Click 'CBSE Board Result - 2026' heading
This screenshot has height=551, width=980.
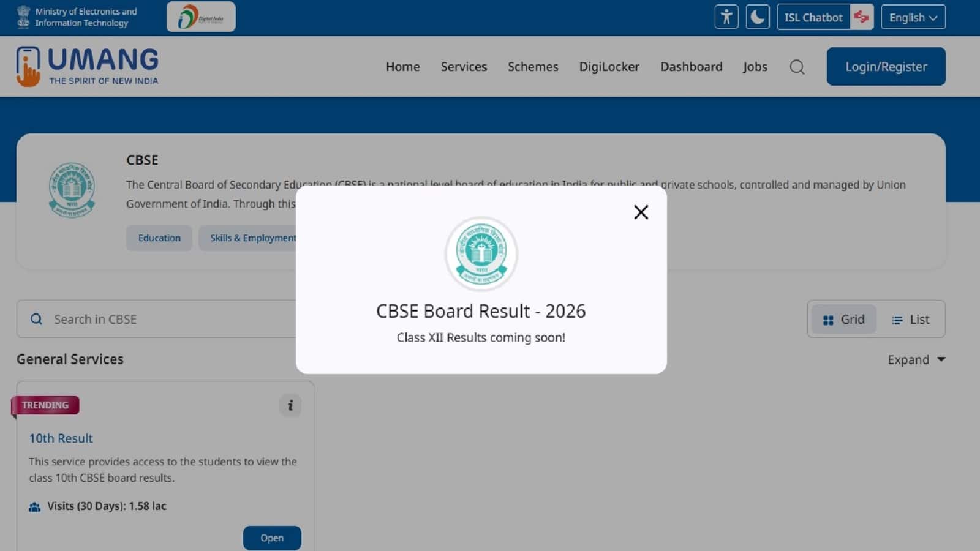pyautogui.click(x=481, y=311)
